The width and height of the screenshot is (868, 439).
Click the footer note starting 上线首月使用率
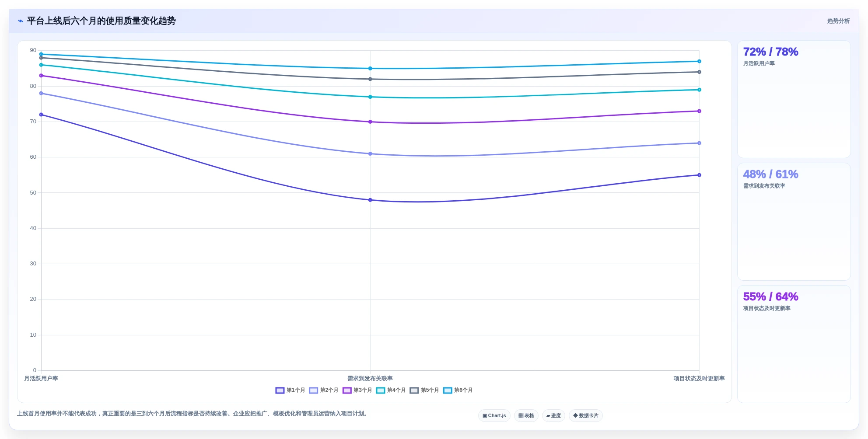(x=193, y=414)
